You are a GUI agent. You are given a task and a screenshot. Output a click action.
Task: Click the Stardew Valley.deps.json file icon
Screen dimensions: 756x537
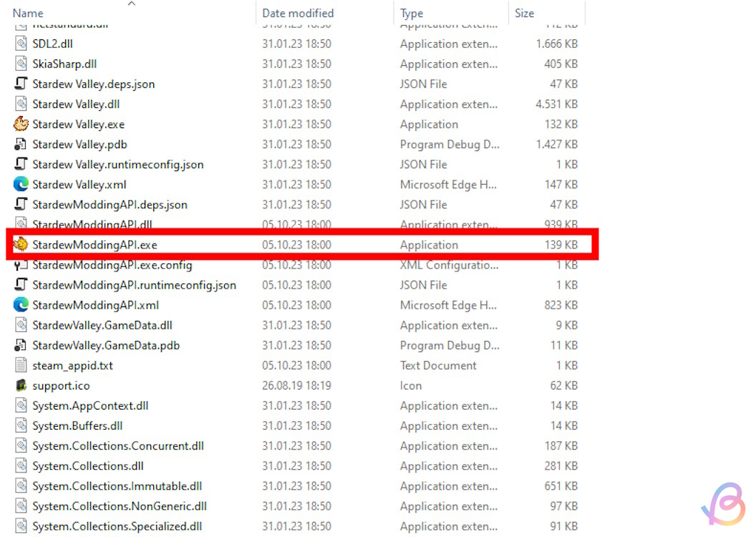(21, 84)
